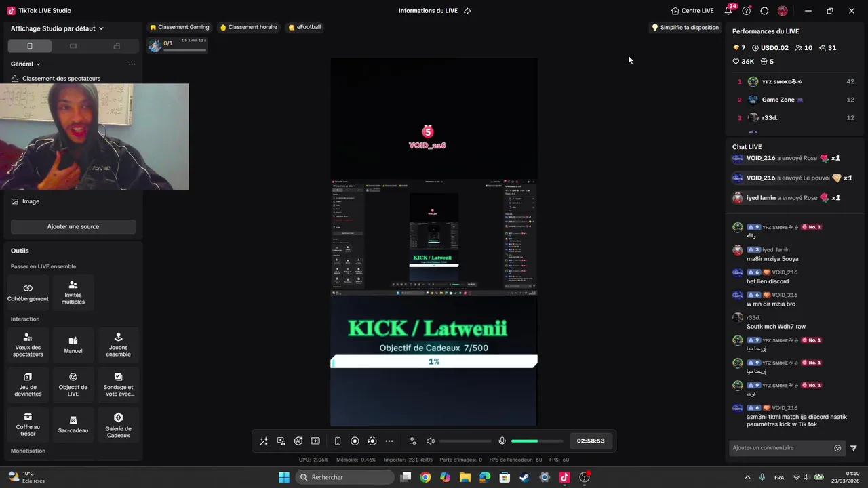Mute the speaker audio
Image resolution: width=868 pixels, height=488 pixels.
(x=430, y=441)
